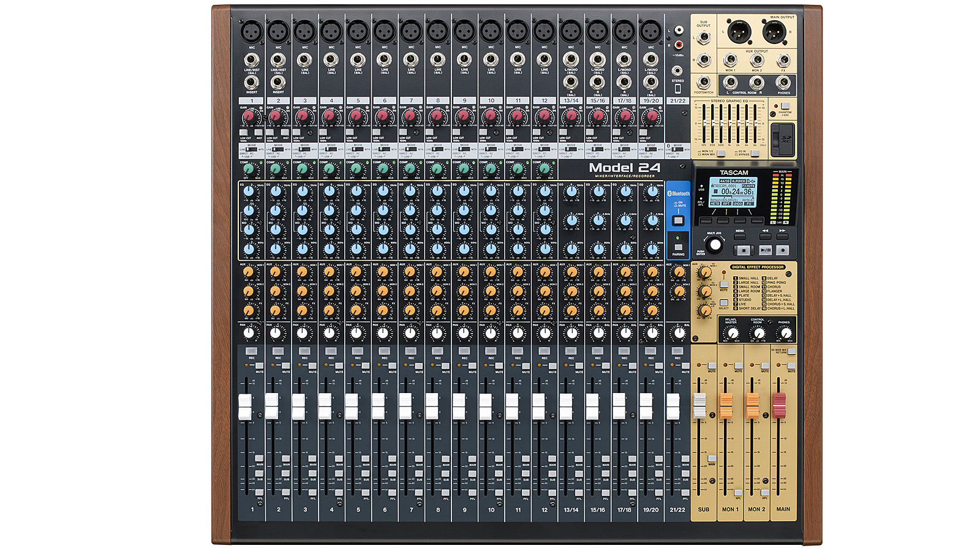Click the MIC XLR input of channel 1
The image size is (980, 551).
251,31
